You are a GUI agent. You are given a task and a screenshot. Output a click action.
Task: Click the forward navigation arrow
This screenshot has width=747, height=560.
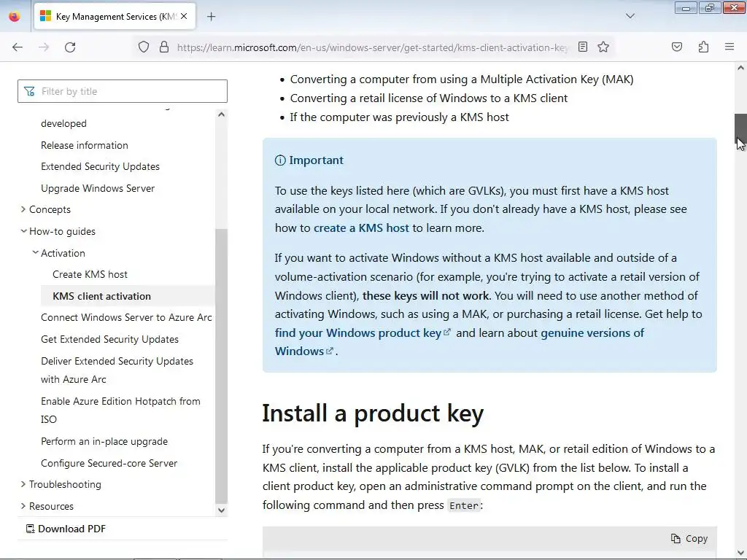click(x=44, y=47)
